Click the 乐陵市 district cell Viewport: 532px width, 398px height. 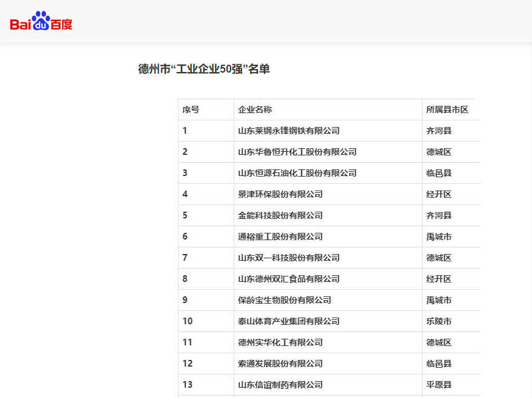(x=439, y=321)
